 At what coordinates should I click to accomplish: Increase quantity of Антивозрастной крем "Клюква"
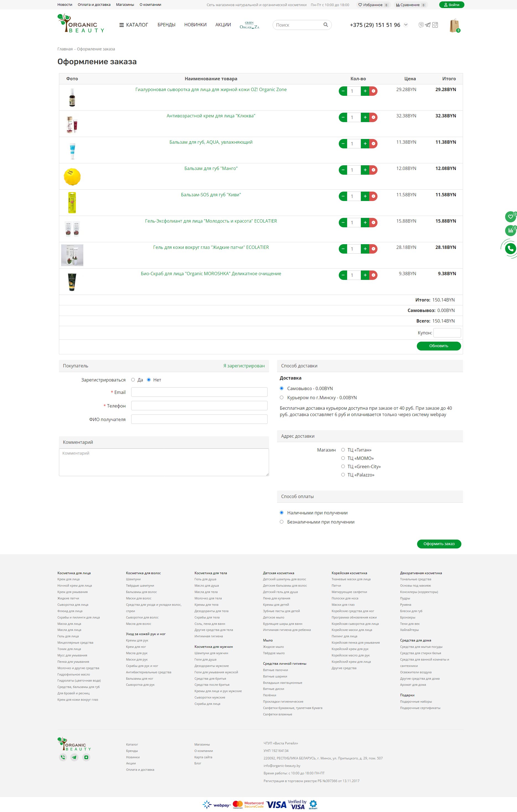pos(365,117)
